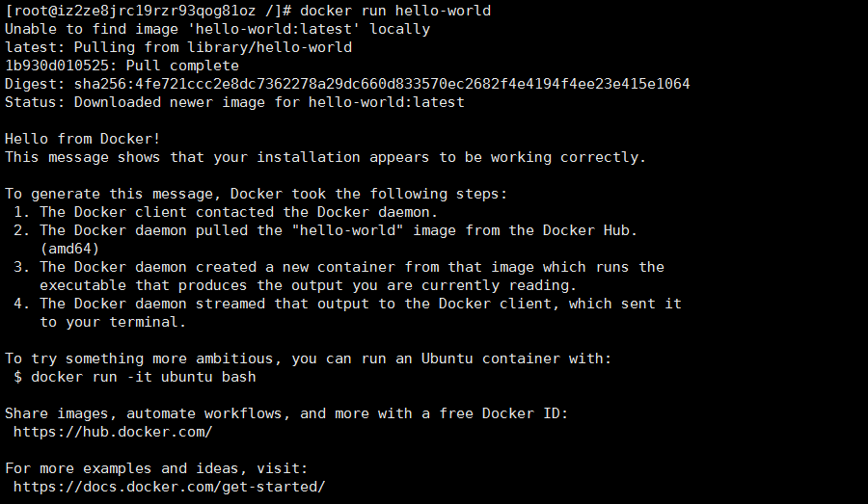This screenshot has height=504, width=868.
Task: Click the hub.docker.com URL
Action: [113, 432]
